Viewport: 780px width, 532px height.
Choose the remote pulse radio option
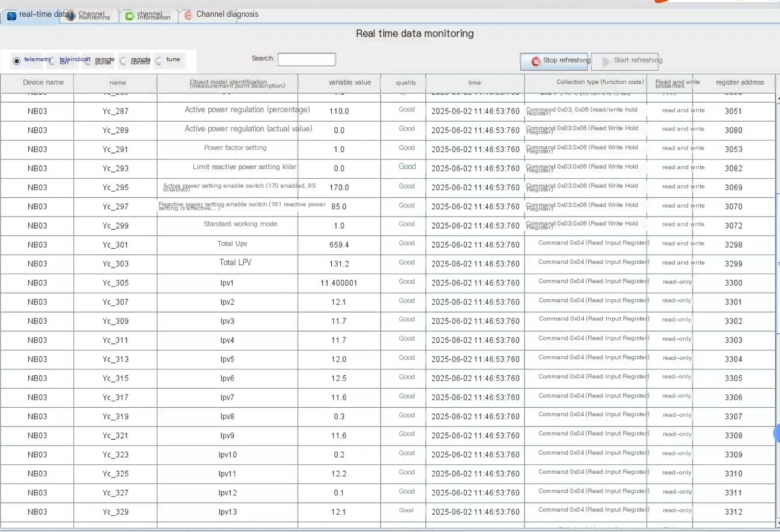pyautogui.click(x=88, y=61)
